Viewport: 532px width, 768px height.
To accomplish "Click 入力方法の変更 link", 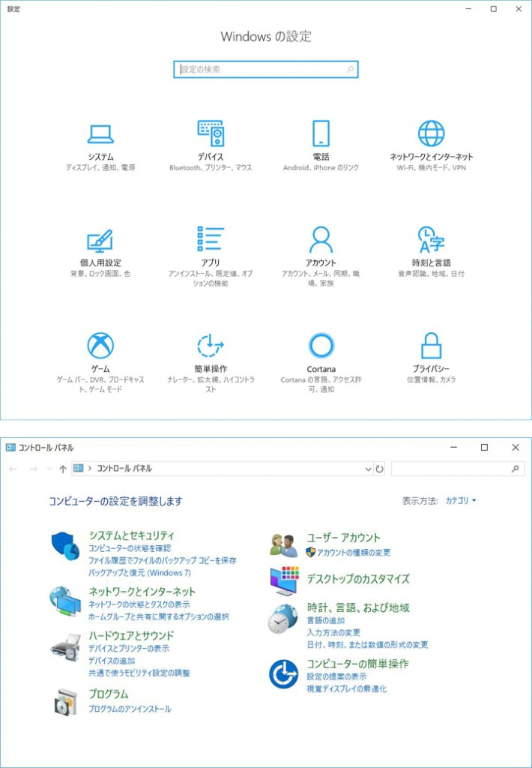I will coord(333,632).
